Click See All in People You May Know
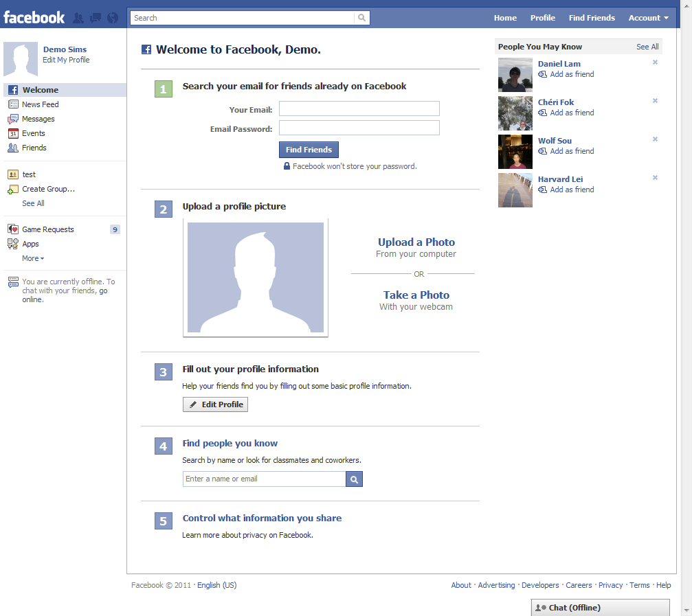This screenshot has width=692, height=616. [647, 47]
